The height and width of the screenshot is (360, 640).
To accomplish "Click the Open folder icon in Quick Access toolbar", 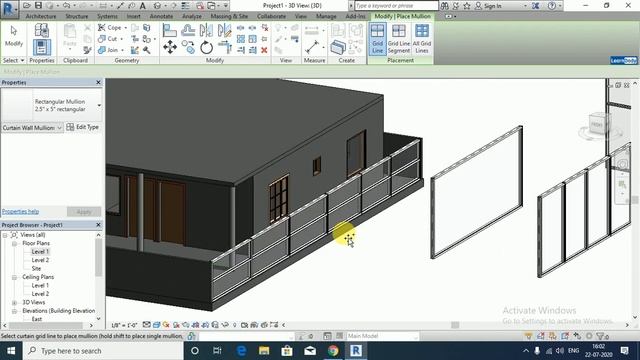I will [27, 6].
